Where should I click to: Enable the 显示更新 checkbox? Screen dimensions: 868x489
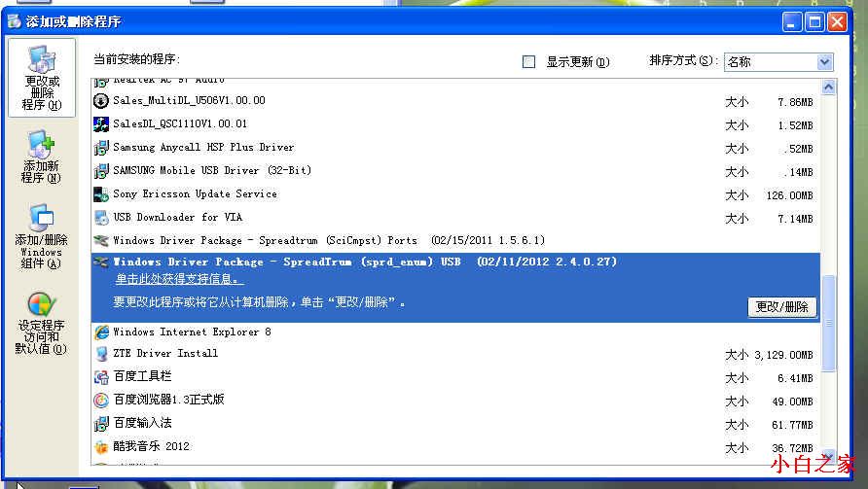(x=528, y=61)
